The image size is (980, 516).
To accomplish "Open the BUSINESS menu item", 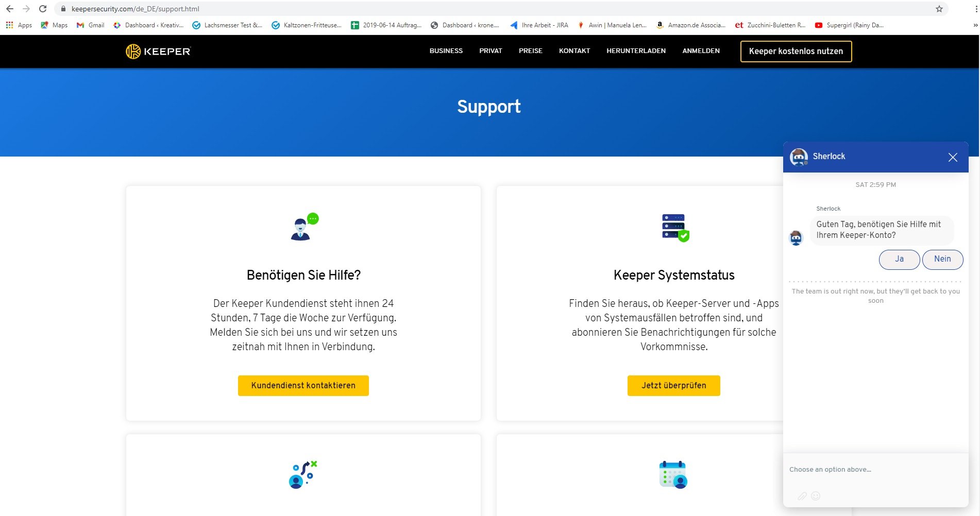I will (x=446, y=51).
